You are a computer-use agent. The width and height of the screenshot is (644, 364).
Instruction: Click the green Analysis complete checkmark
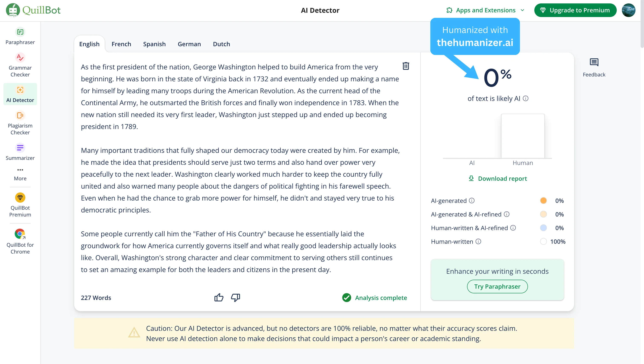click(x=347, y=298)
